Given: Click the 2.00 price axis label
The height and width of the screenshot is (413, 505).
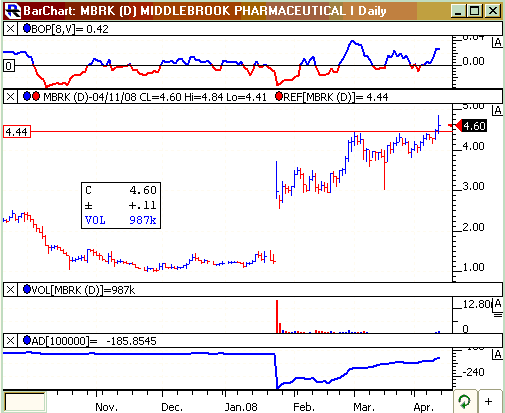Looking at the screenshot, I should tap(473, 227).
